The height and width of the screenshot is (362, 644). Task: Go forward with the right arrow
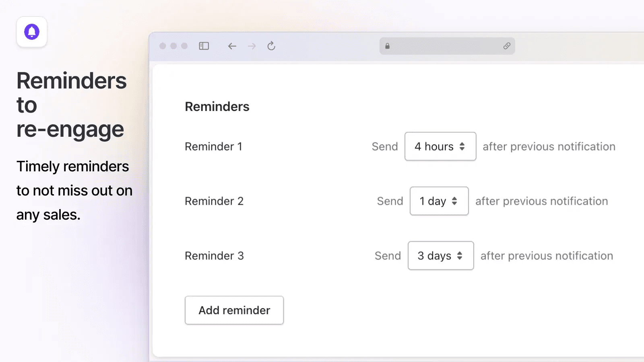252,46
